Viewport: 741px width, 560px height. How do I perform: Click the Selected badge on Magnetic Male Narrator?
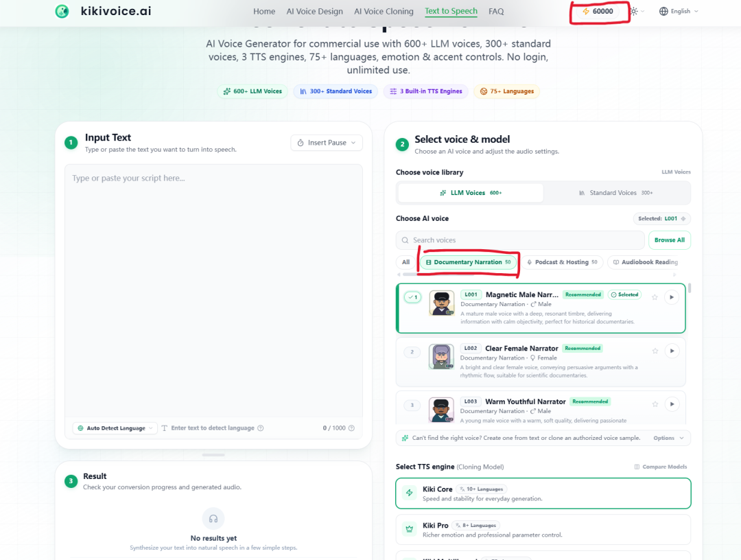pos(624,294)
